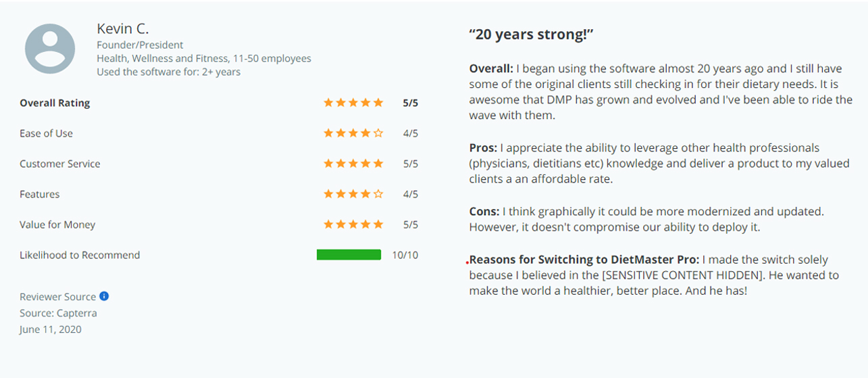Click the Founder/President job title
Viewport: 868px width, 378px height.
tap(140, 45)
